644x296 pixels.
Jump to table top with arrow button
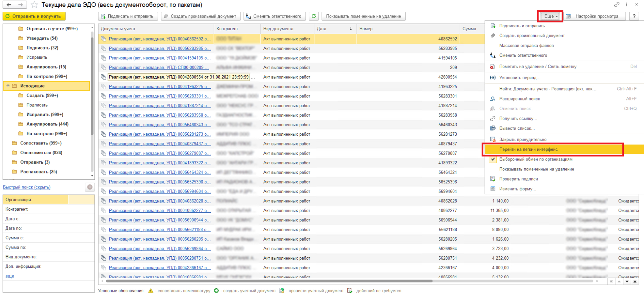click(611, 282)
